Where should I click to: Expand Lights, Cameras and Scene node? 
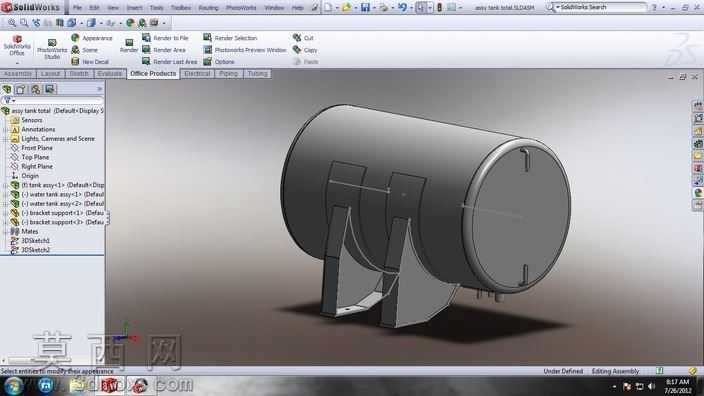pyautogui.click(x=5, y=139)
